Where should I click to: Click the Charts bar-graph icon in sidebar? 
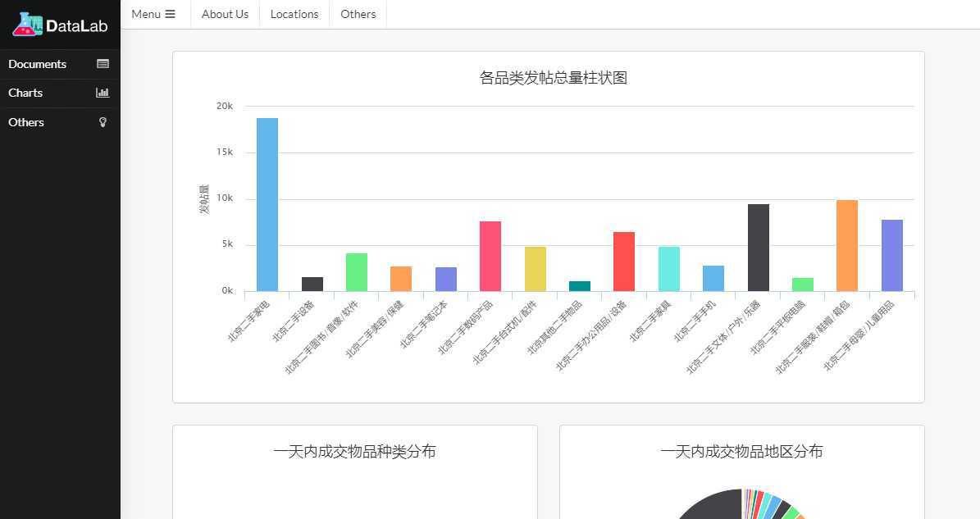pyautogui.click(x=103, y=93)
